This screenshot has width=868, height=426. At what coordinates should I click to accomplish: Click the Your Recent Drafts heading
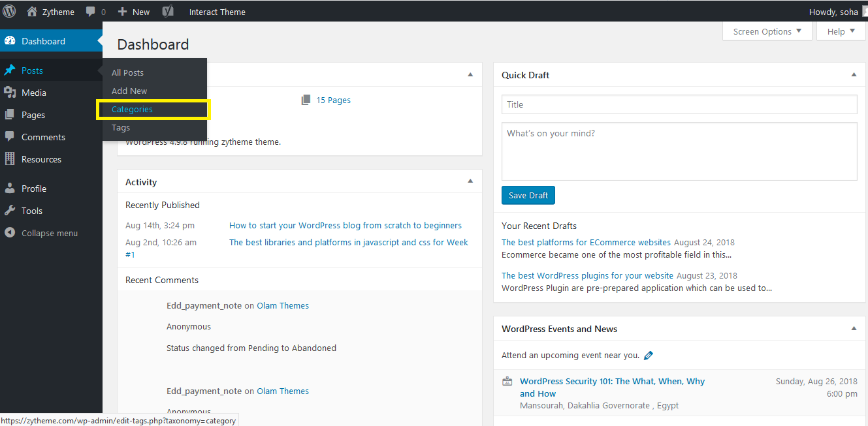tap(539, 226)
